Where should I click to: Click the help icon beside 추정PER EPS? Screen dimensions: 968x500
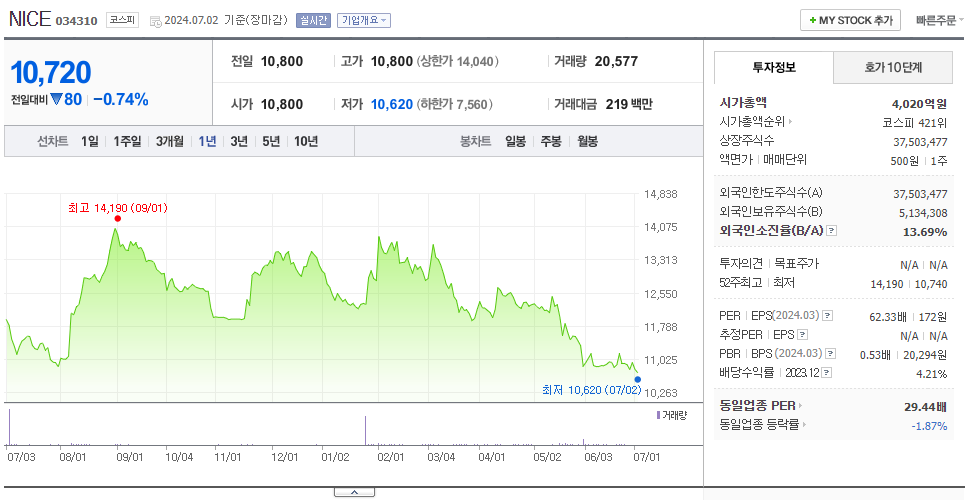point(802,335)
